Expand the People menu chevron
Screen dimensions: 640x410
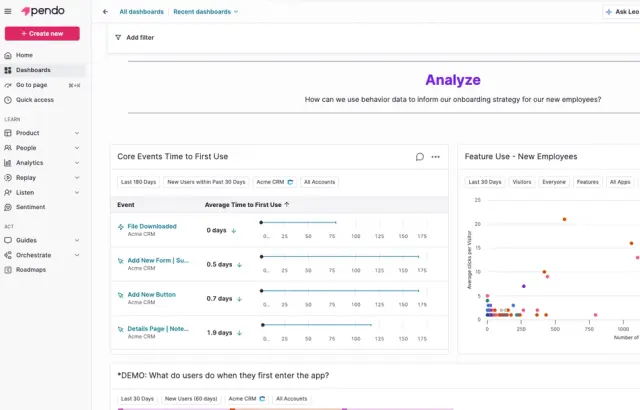coord(77,148)
